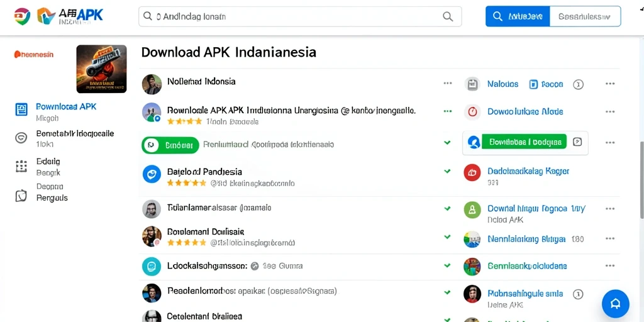Open three-dot menu right of "Downal hingur fognoa"

[x=610, y=209]
